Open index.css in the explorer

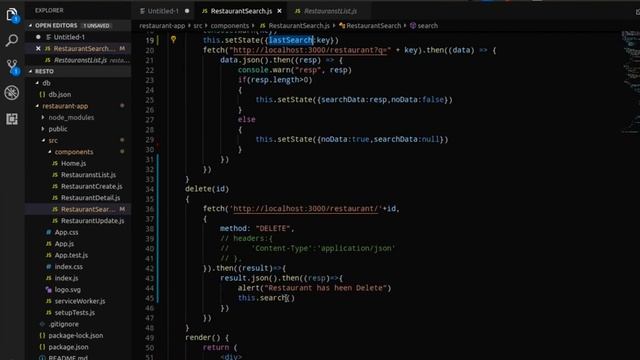click(68, 267)
